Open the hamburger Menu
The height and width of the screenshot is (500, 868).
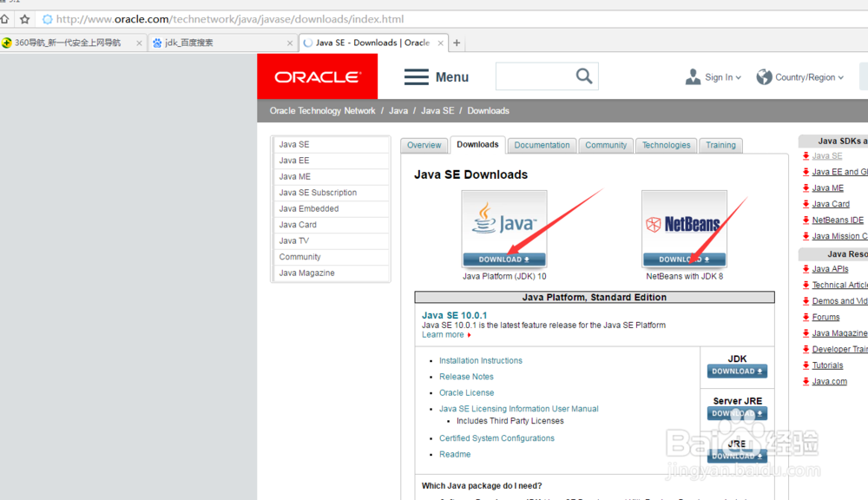(x=437, y=77)
